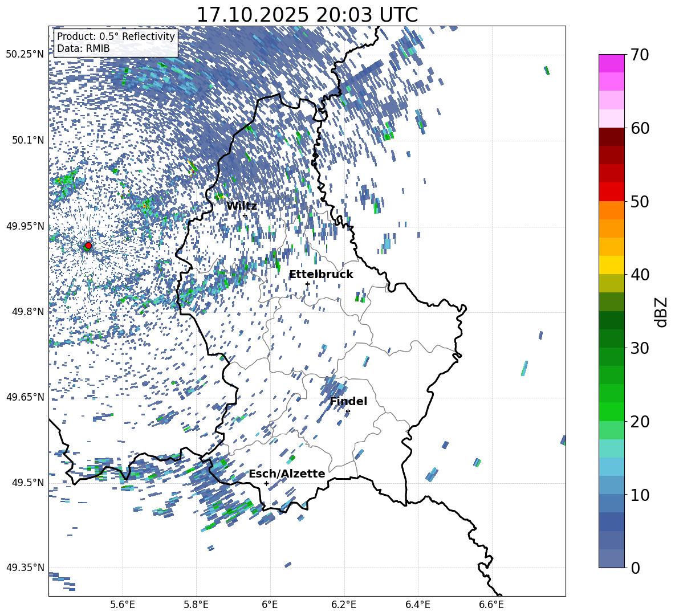Click the 5.8°E longitude tick label
This screenshot has height=616, width=675.
(x=196, y=605)
